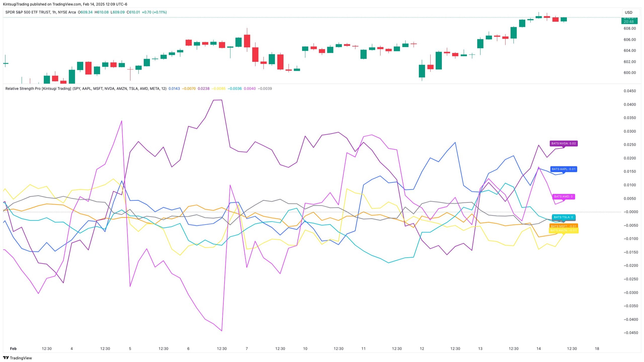Click the TradingView logo at bottom left
Screen dimensions: 644x362
pyautogui.click(x=17, y=358)
